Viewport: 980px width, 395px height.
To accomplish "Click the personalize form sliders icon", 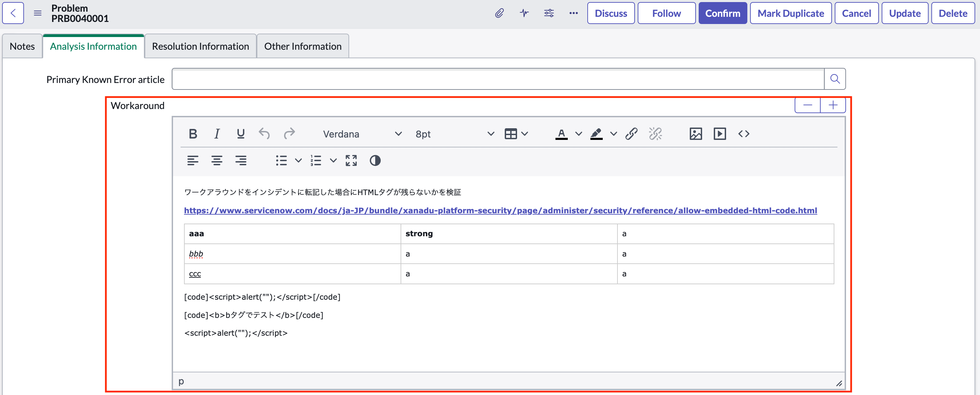I will pos(549,13).
